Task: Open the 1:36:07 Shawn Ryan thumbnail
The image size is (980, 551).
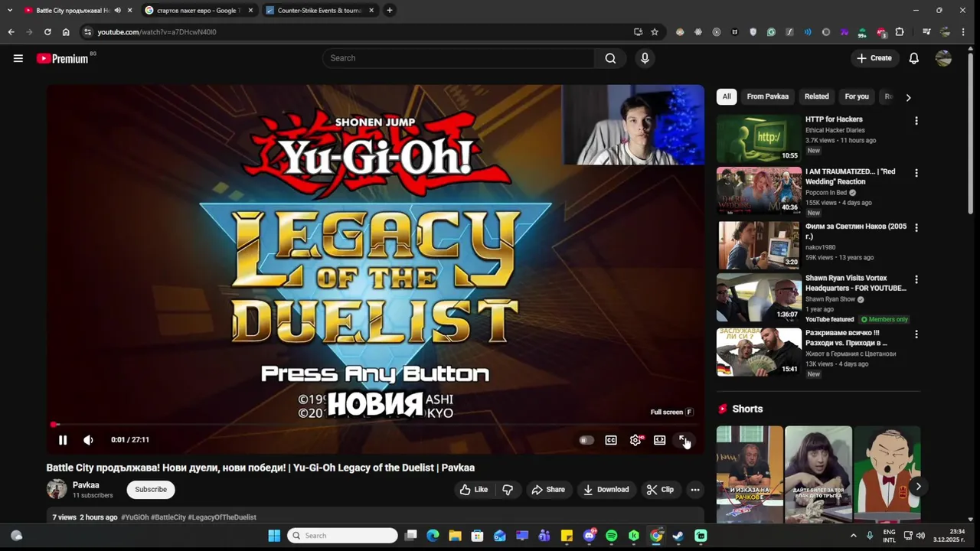Action: click(759, 298)
